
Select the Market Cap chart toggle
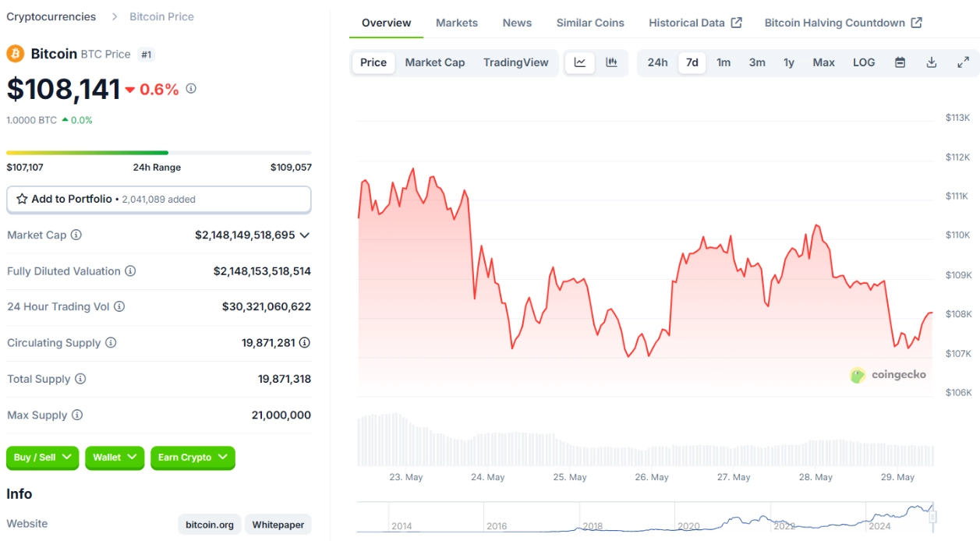pos(435,62)
